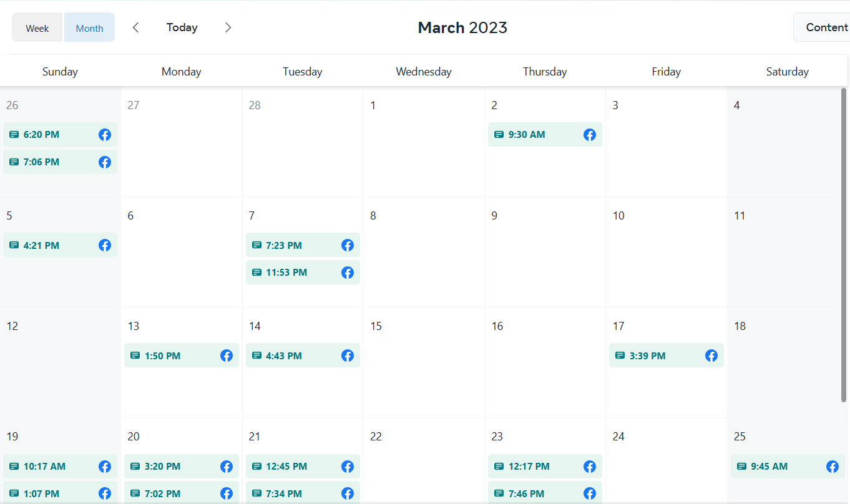850x504 pixels.
Task: Jump to Today
Action: (x=182, y=27)
